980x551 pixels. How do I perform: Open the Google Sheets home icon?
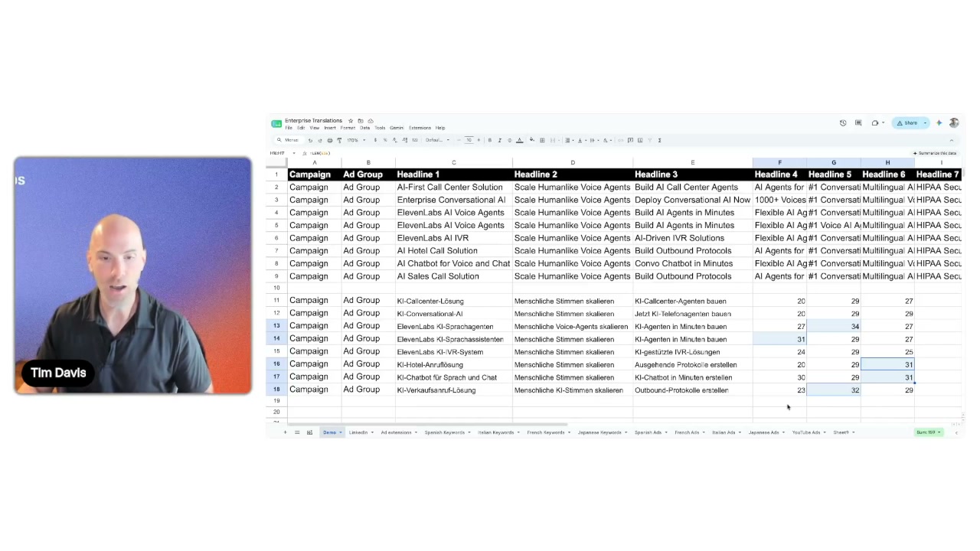point(276,124)
